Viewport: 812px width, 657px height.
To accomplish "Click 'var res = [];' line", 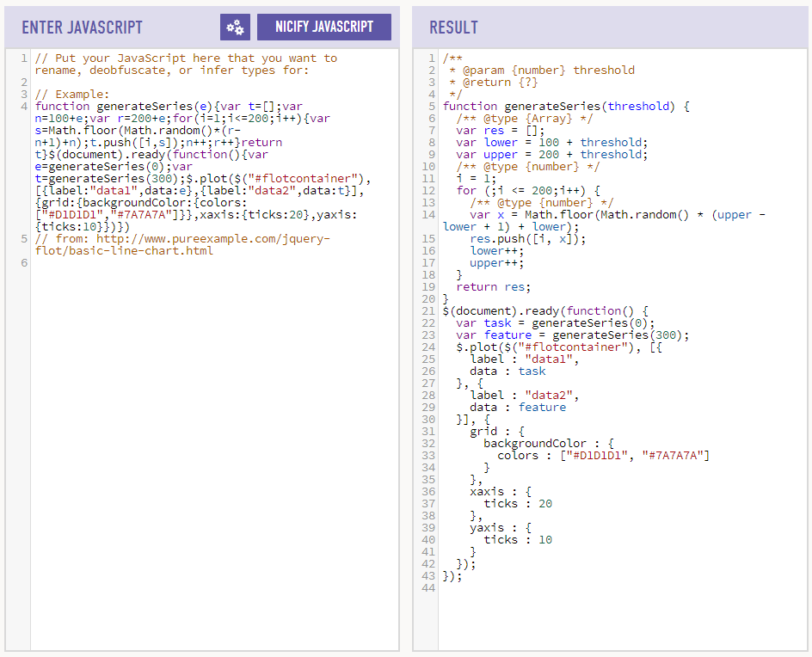I will coord(501,131).
